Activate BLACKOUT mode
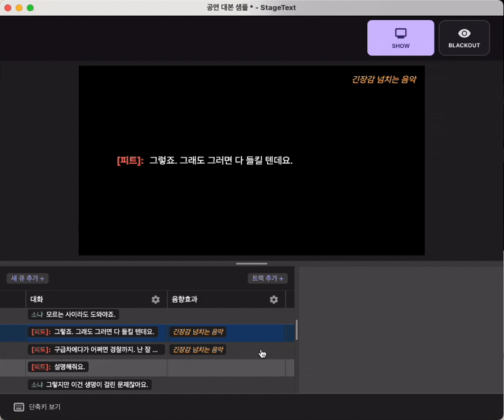Image resolution: width=504 pixels, height=420 pixels. pyautogui.click(x=464, y=38)
